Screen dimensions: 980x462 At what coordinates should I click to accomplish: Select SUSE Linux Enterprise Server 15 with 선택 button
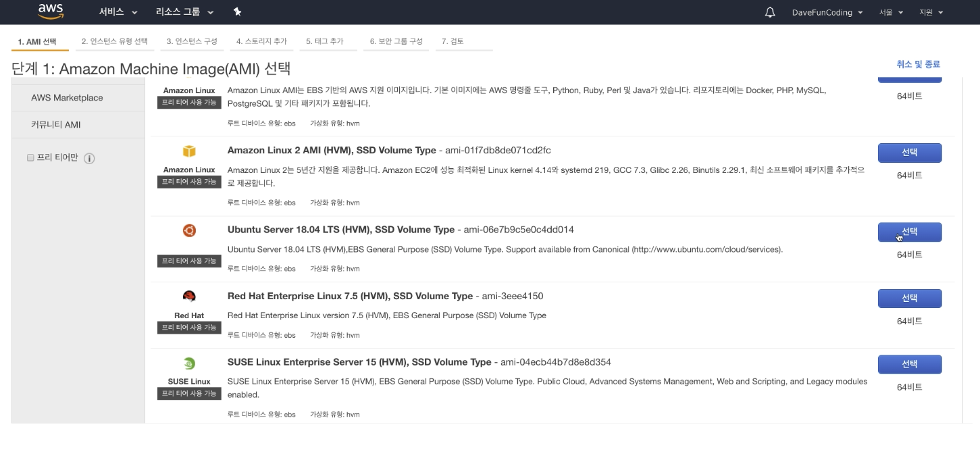click(x=910, y=364)
